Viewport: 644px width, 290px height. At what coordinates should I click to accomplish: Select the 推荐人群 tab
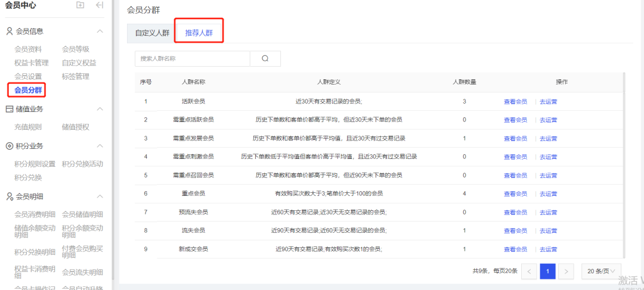pos(199,33)
